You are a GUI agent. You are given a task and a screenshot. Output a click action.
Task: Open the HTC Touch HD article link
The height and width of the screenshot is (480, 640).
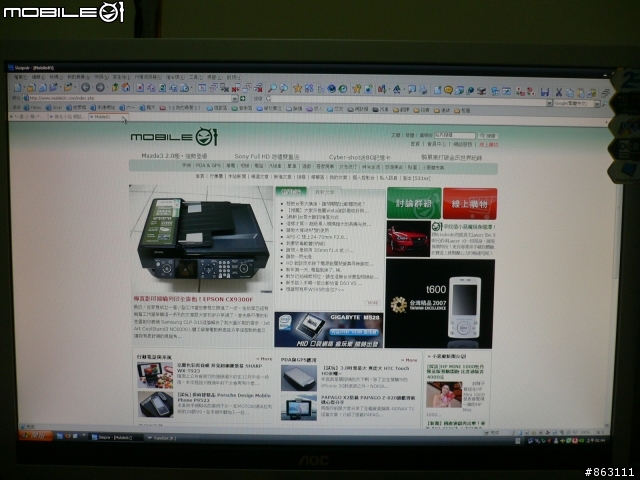[x=365, y=371]
